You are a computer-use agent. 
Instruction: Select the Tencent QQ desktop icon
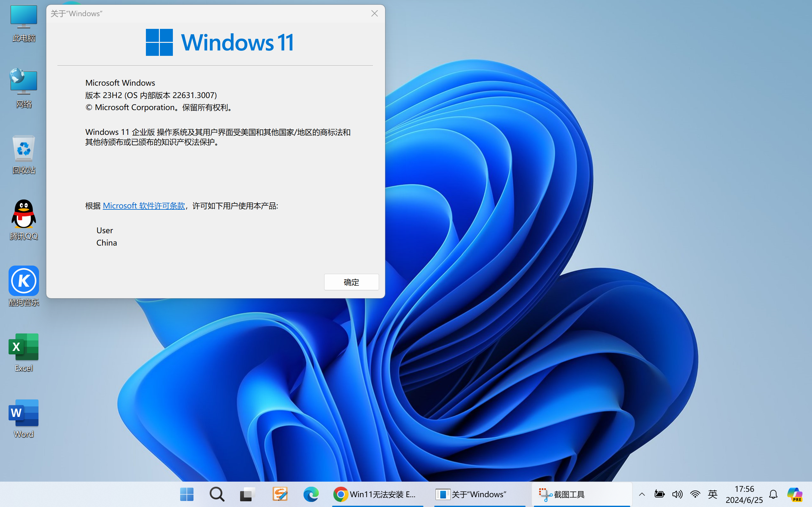[23, 220]
